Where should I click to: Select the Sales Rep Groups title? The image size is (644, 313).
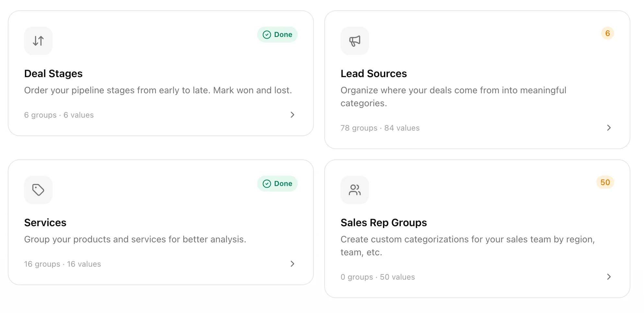coord(384,223)
